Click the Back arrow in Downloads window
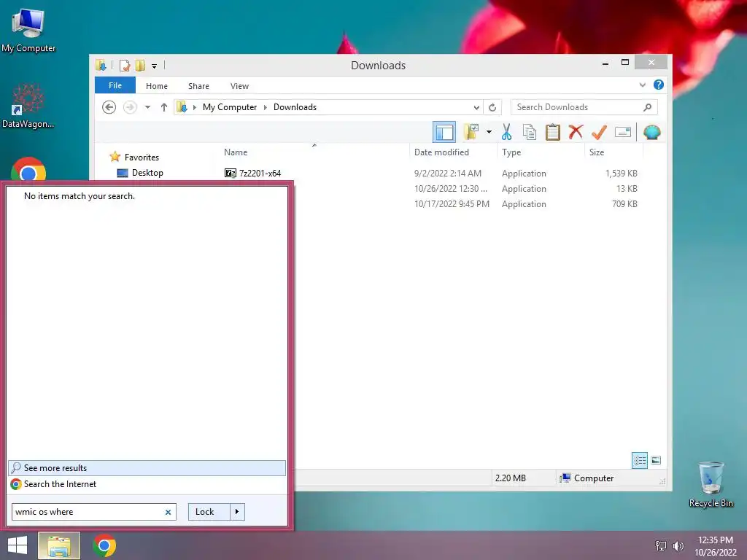 [109, 107]
